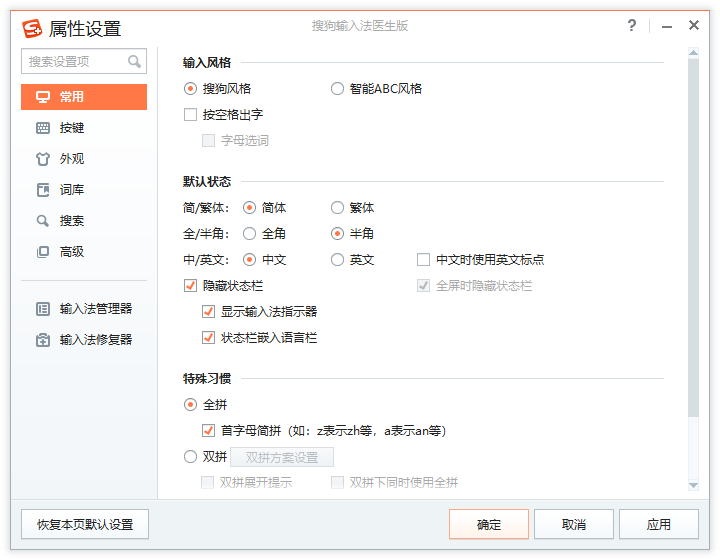Uncheck 首字母简拼 checkbox
This screenshot has height=560, width=720.
pyautogui.click(x=208, y=431)
